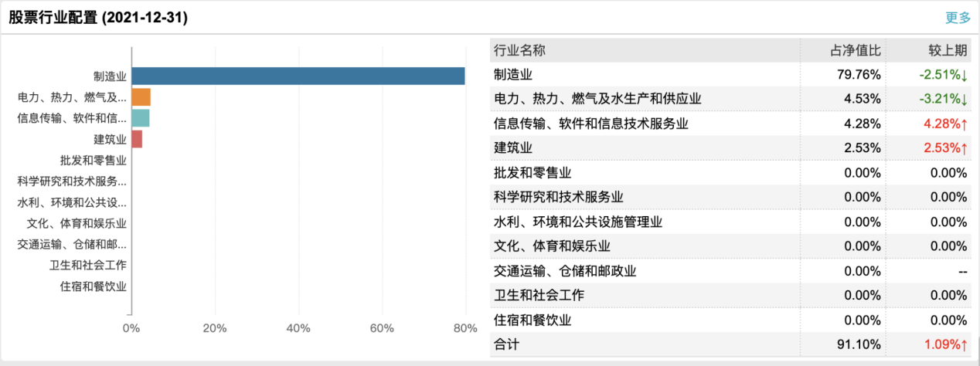Screen dimensions: 980x366
Task: Click the 较上期 column header
Action: point(947,51)
